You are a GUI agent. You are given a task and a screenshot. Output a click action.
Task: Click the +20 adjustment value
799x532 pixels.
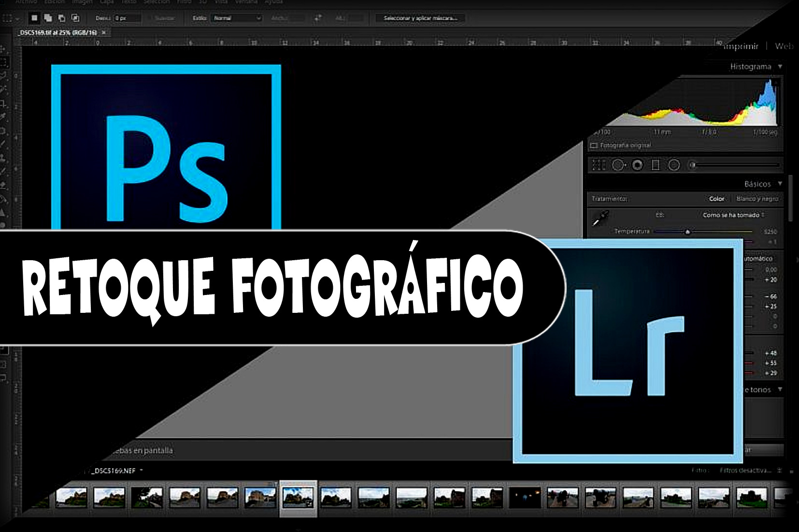click(770, 280)
